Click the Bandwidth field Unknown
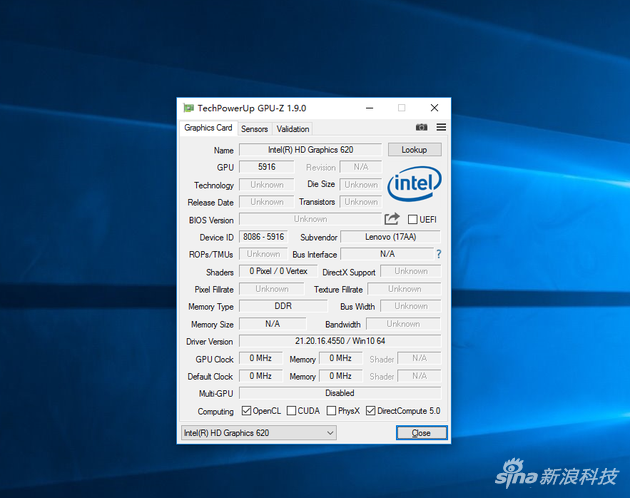Screen dimensions: 630x498 point(403,324)
